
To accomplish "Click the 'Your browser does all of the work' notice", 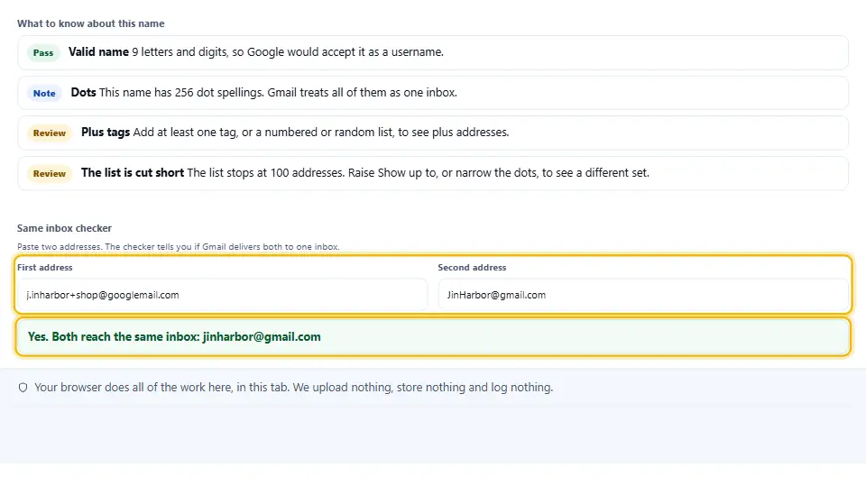I will [293, 388].
